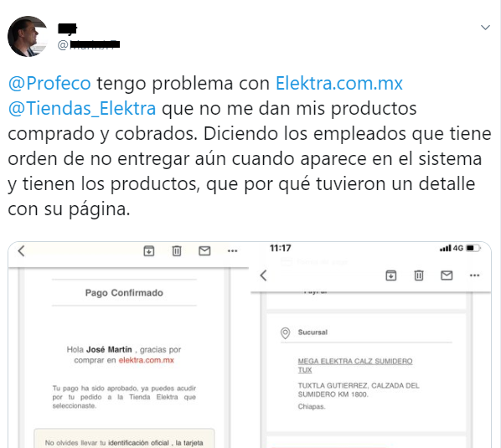Open the three-dot menu in left email screenshot
Image resolution: width=501 pixels, height=448 pixels.
click(x=232, y=251)
